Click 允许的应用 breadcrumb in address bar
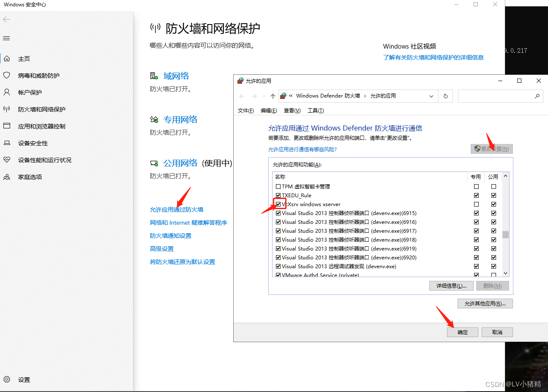Screen dimensions: 548x392 pos(383,96)
